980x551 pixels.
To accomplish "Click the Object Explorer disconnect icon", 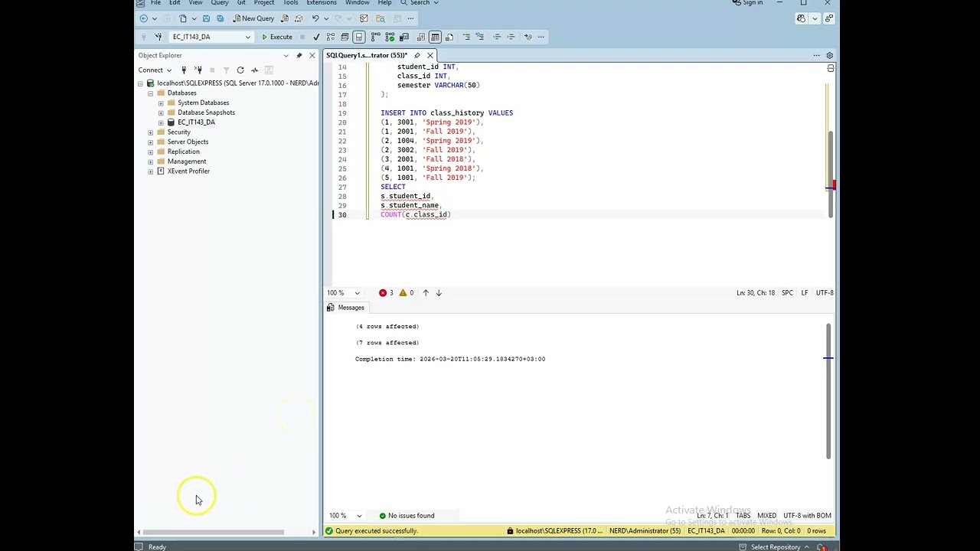I will pyautogui.click(x=198, y=70).
